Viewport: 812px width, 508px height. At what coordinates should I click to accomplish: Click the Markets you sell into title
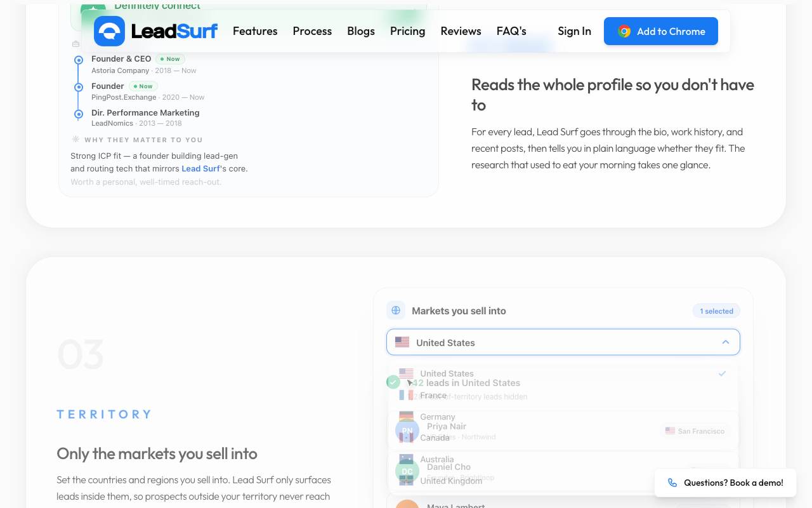459,311
